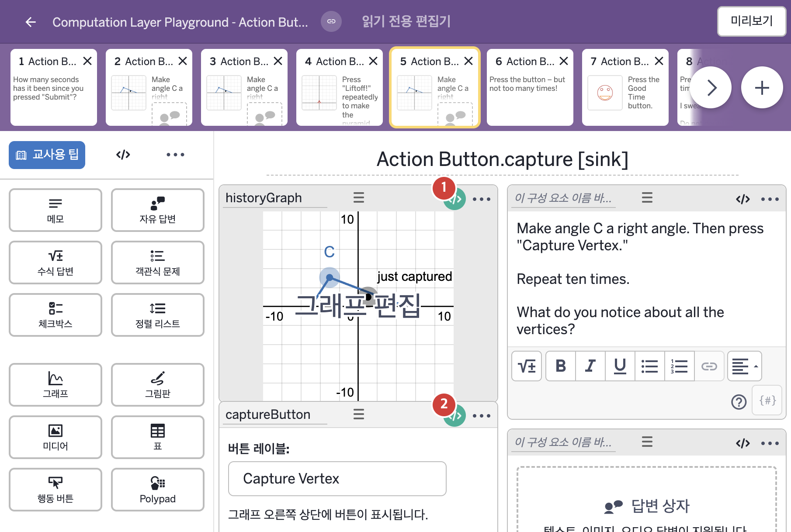Toggle italic formatting in the note
Screen dimensions: 791x532
pyautogui.click(x=590, y=366)
